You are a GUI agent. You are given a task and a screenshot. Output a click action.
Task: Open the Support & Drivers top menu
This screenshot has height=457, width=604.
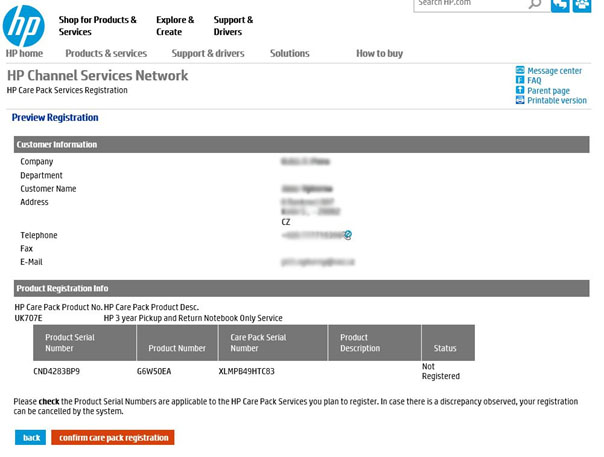[x=233, y=26]
